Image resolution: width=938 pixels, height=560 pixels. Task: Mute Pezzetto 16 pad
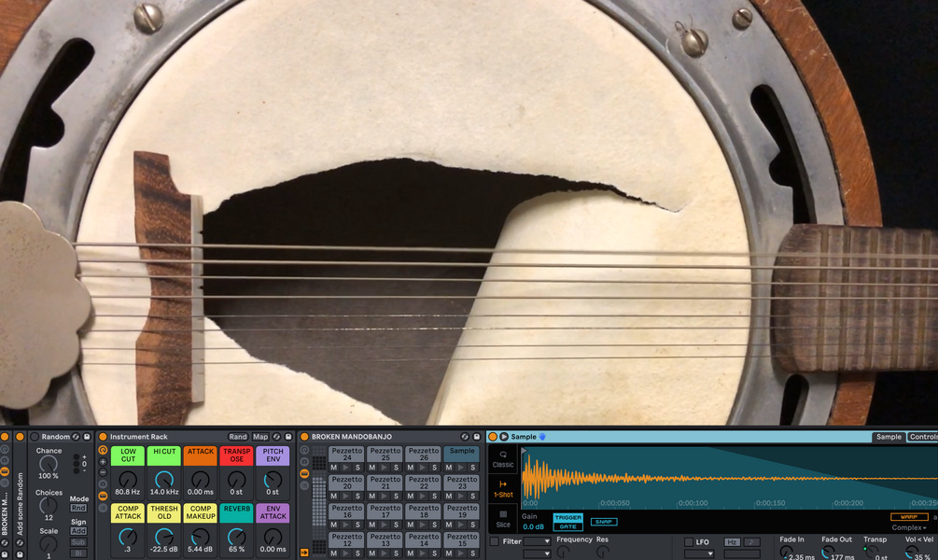(334, 525)
